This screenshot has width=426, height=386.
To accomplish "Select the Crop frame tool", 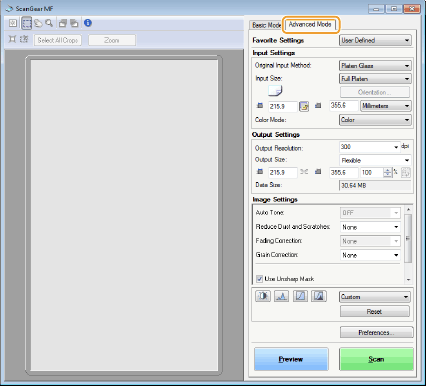I will click(x=27, y=23).
